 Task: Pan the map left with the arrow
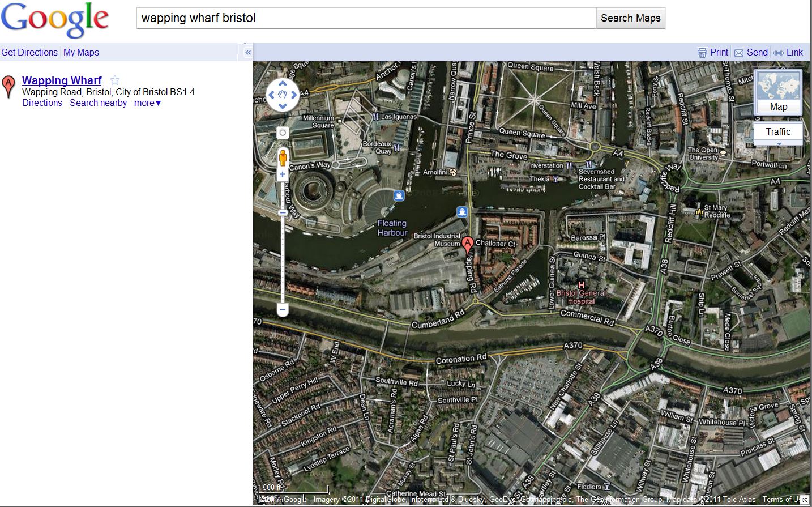point(271,95)
